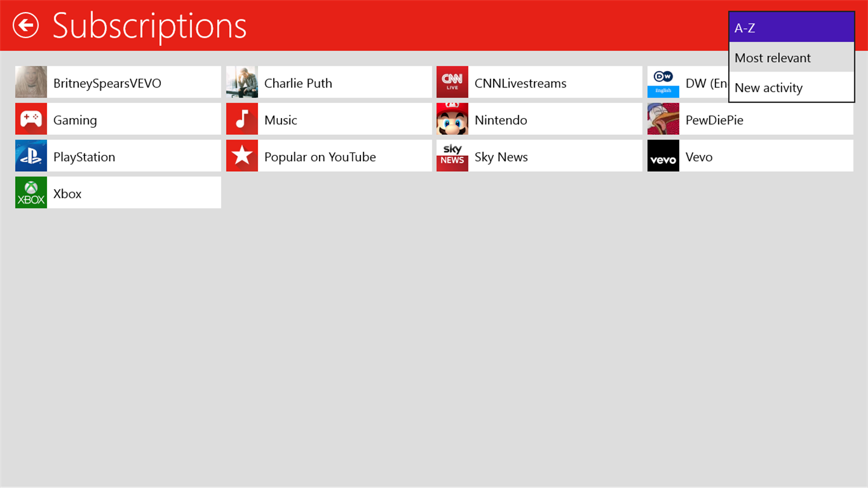Screen dimensions: 868x488
Task: Click the Subscriptions page title
Action: (x=149, y=26)
